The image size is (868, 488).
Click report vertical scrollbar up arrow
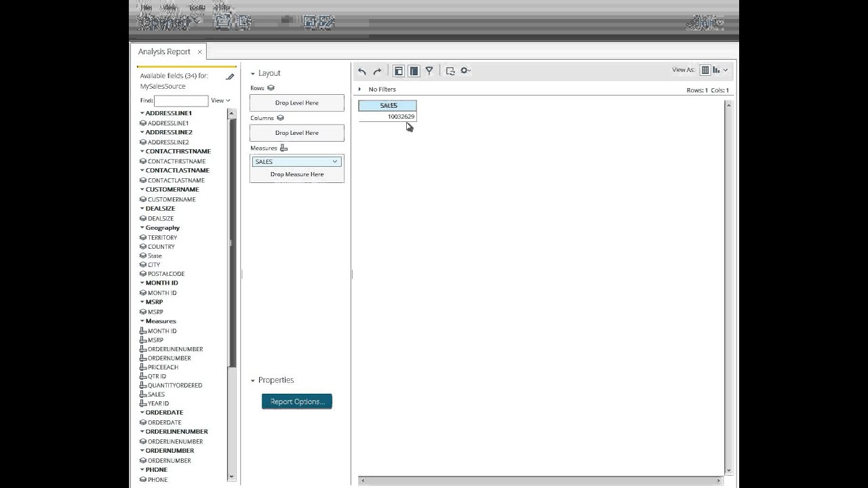tap(729, 105)
